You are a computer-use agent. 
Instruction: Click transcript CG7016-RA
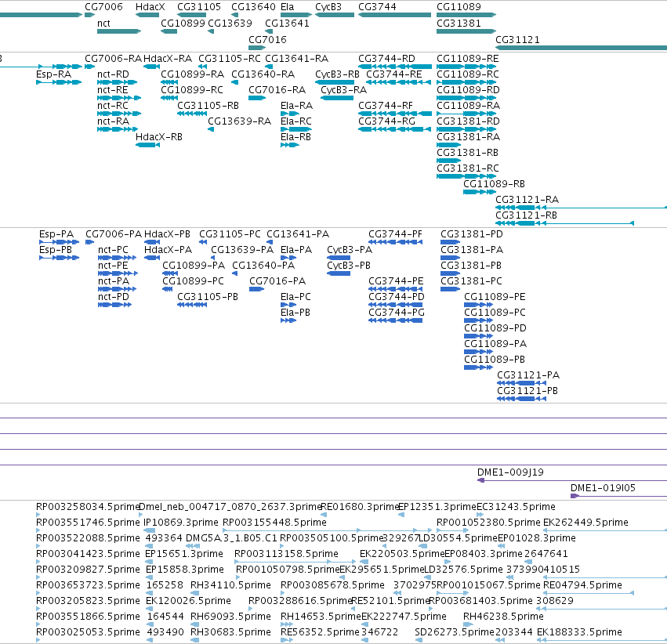pos(277,89)
